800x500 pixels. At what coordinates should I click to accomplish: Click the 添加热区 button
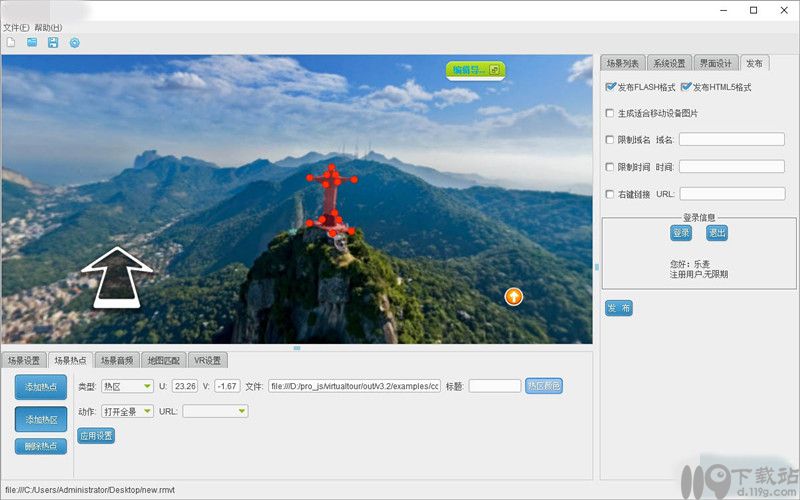tap(41, 419)
